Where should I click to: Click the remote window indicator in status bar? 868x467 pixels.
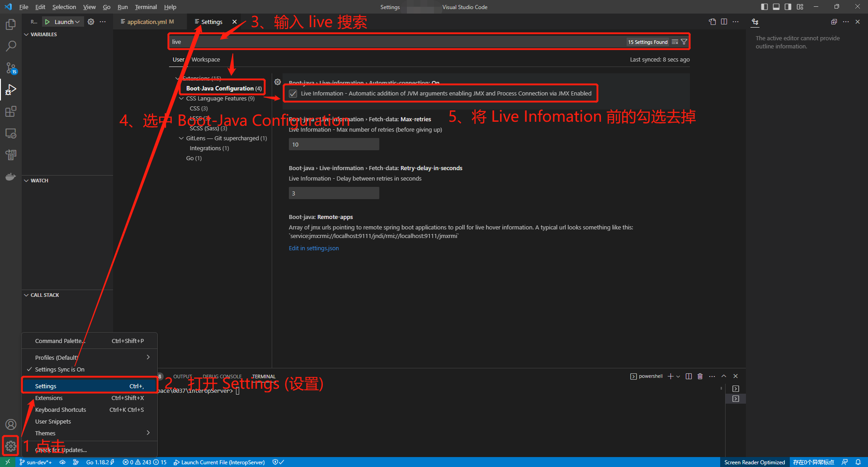8,462
